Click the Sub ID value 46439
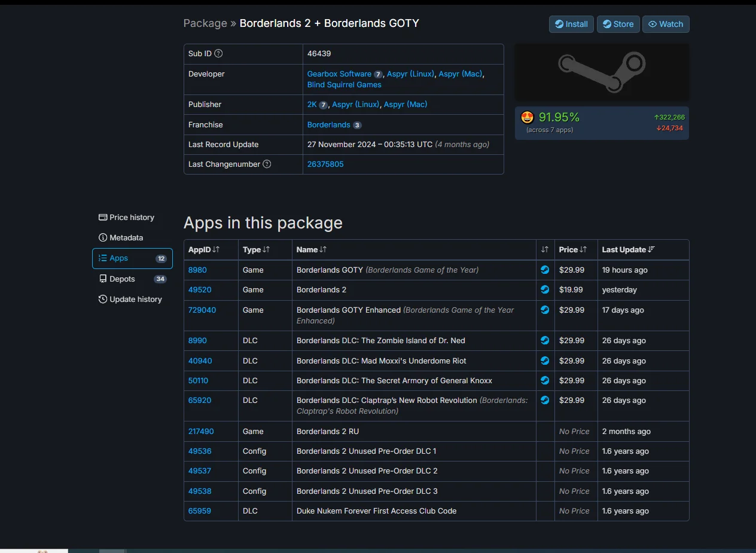Screen dimensions: 756x553 click(x=319, y=53)
